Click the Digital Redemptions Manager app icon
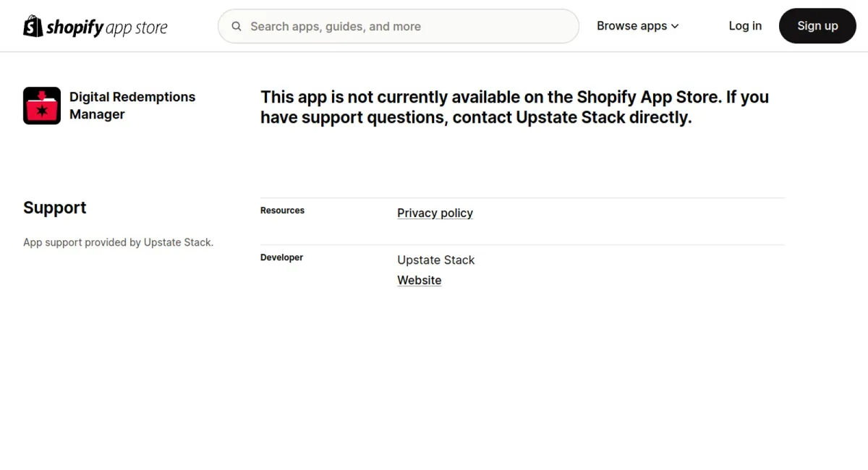868x470 pixels. [x=42, y=106]
